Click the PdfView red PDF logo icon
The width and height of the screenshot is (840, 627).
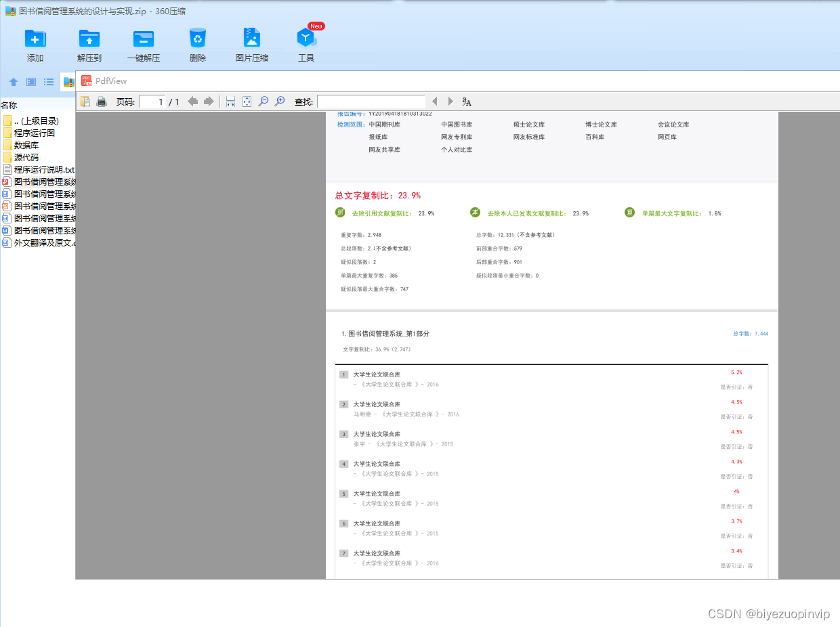[87, 81]
